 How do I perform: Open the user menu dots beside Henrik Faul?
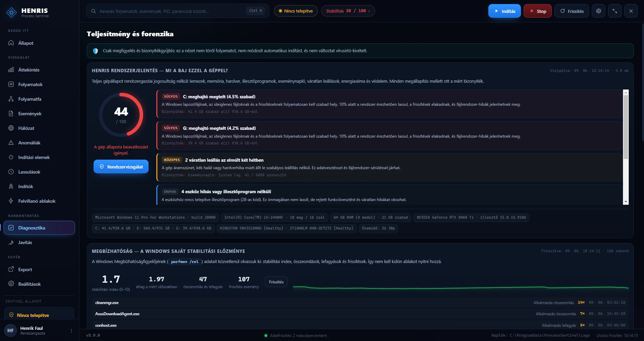(x=71, y=331)
